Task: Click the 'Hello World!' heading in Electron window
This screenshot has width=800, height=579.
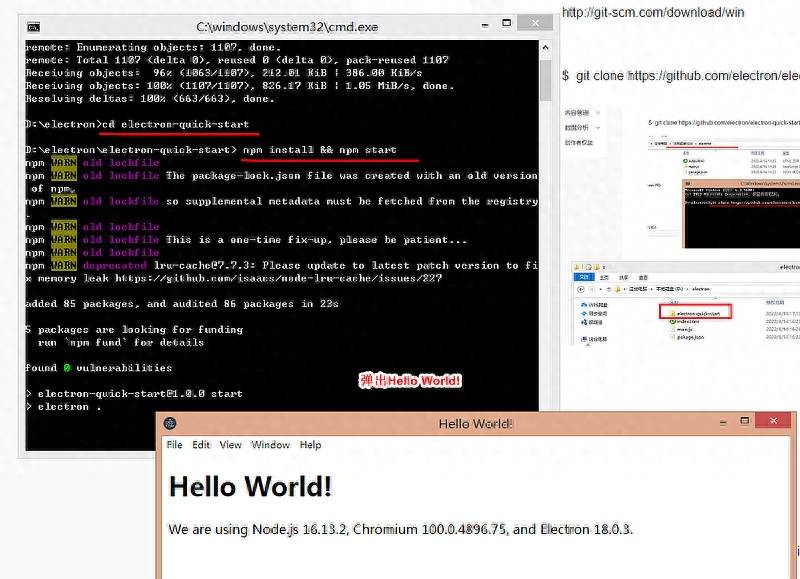Action: point(251,486)
